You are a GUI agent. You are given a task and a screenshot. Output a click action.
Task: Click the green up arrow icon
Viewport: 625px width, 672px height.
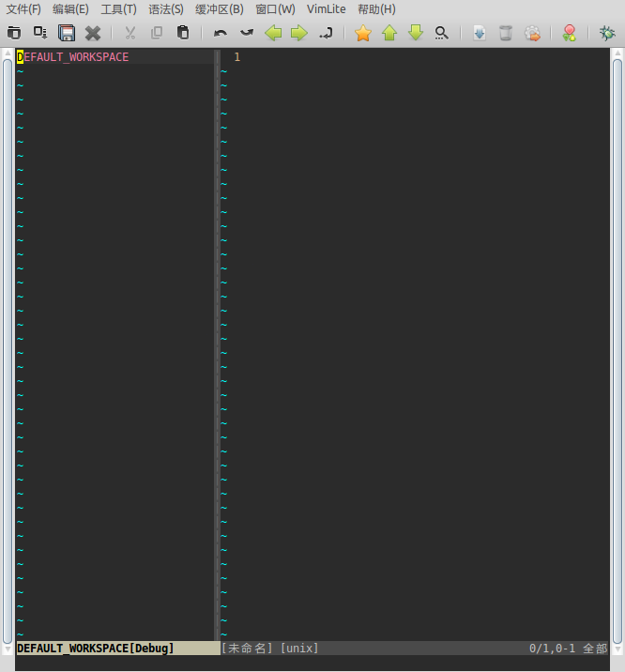tap(389, 33)
